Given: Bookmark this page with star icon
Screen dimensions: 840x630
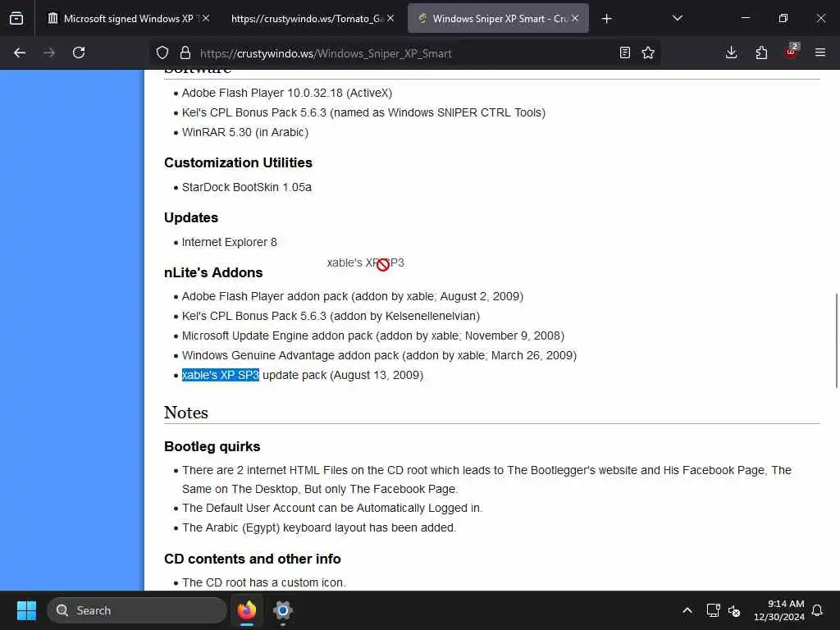Looking at the screenshot, I should 648,52.
